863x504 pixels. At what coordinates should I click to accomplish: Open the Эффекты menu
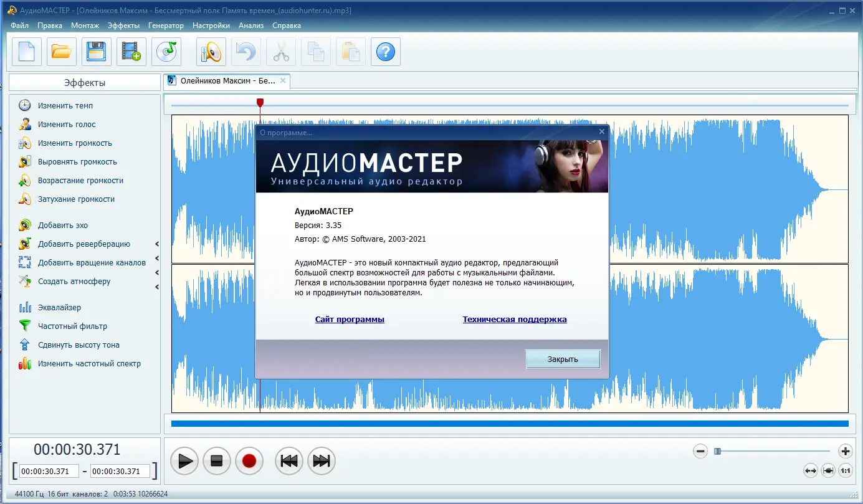click(124, 26)
